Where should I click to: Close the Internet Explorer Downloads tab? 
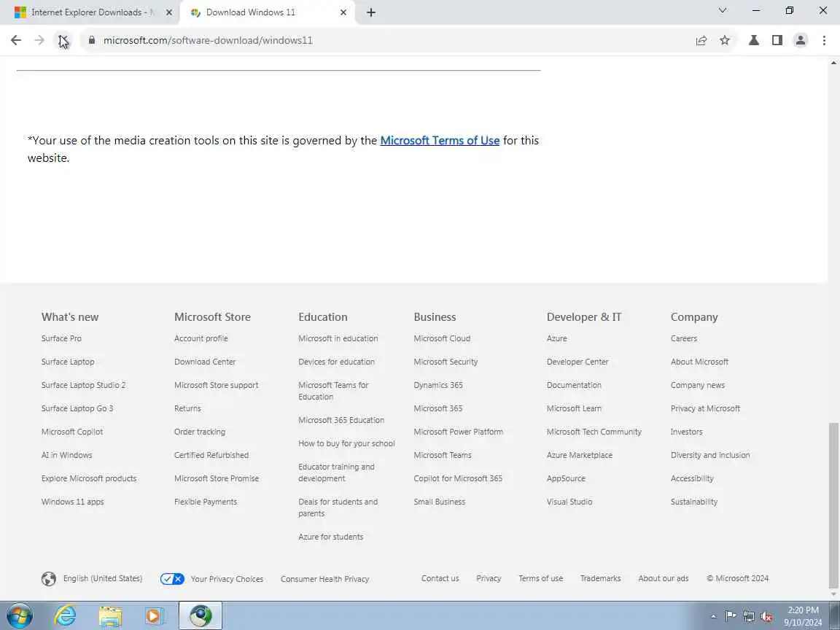click(x=168, y=12)
